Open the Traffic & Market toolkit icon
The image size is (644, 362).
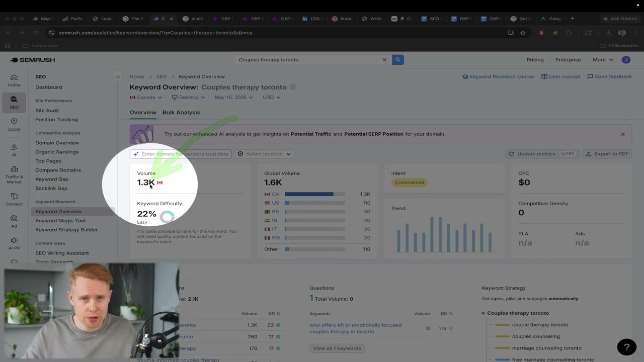coord(14,174)
